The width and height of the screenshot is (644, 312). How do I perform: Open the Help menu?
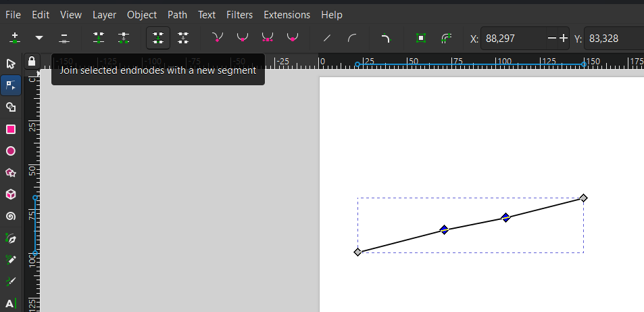[x=331, y=15]
